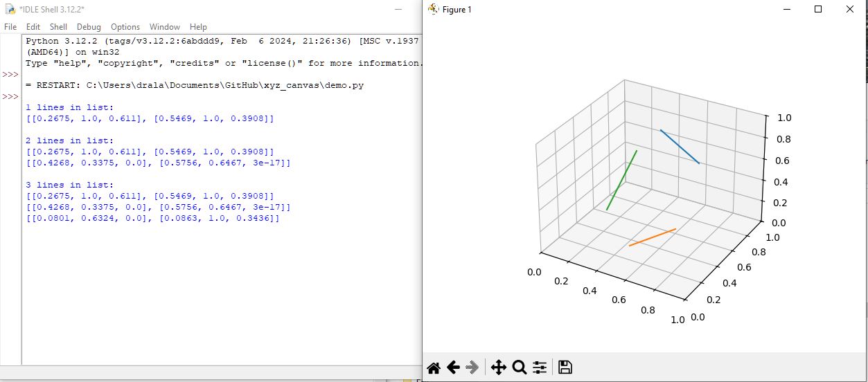Open the Help menu in IDLE
868x382 pixels.
point(198,27)
